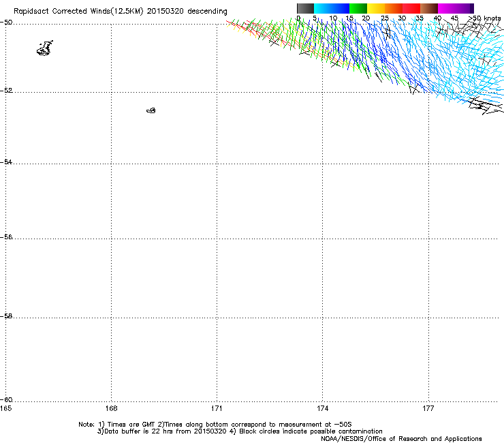Image resolution: width=504 pixels, height=443 pixels.
Task: Click the '177' longitude axis label
Action: 428,408
